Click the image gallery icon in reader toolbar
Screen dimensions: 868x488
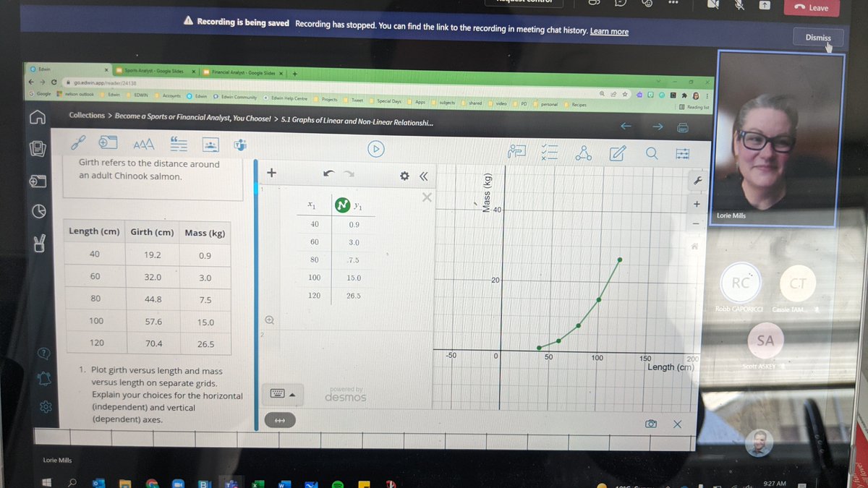210,145
